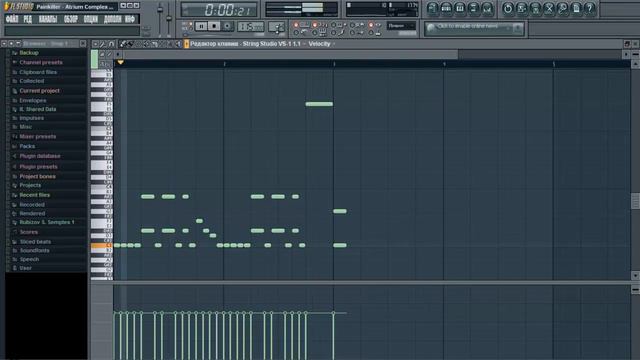Viewport: 640px width, 360px height.
Task: Open the snap selector dropdown in toolbar
Action: tap(401, 26)
